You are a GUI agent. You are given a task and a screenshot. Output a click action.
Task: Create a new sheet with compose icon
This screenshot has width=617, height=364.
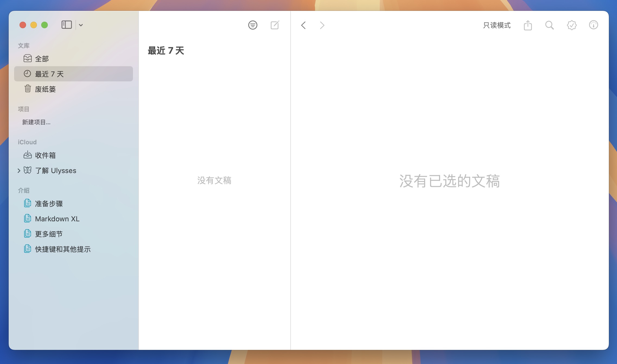(x=275, y=25)
